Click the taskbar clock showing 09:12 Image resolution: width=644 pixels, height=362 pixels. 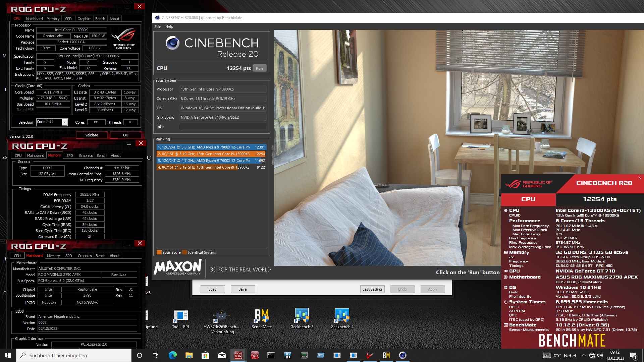pos(615,355)
